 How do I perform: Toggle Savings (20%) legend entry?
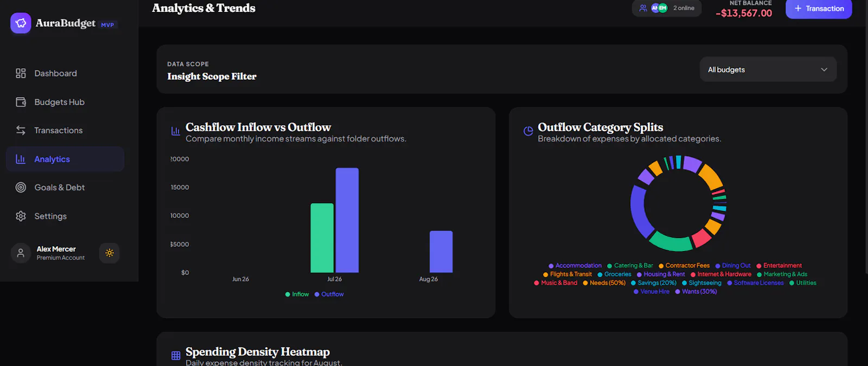[x=654, y=283]
